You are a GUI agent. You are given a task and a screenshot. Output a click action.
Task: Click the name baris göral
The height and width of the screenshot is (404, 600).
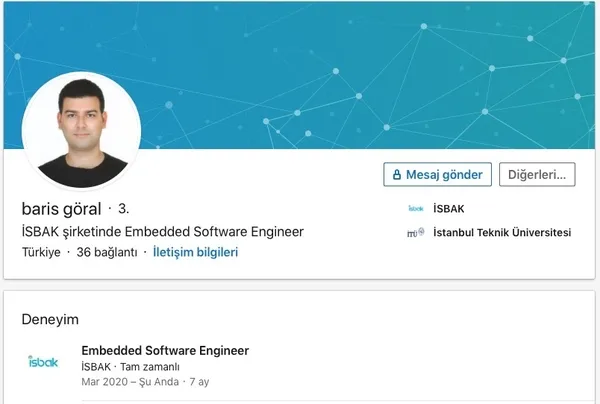pos(61,209)
